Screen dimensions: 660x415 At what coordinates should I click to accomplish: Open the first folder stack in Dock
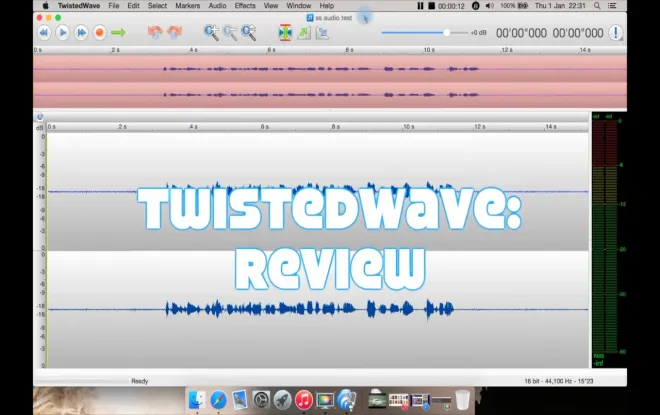point(377,399)
